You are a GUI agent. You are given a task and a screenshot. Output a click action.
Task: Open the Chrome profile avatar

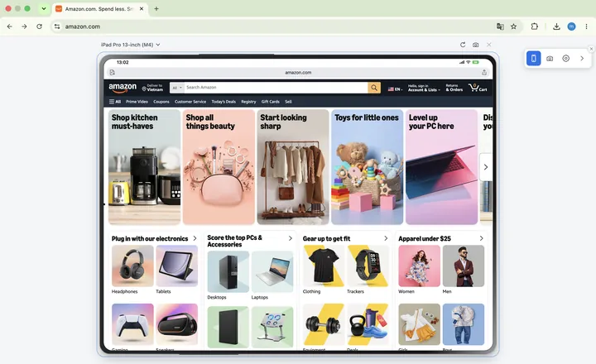571,26
